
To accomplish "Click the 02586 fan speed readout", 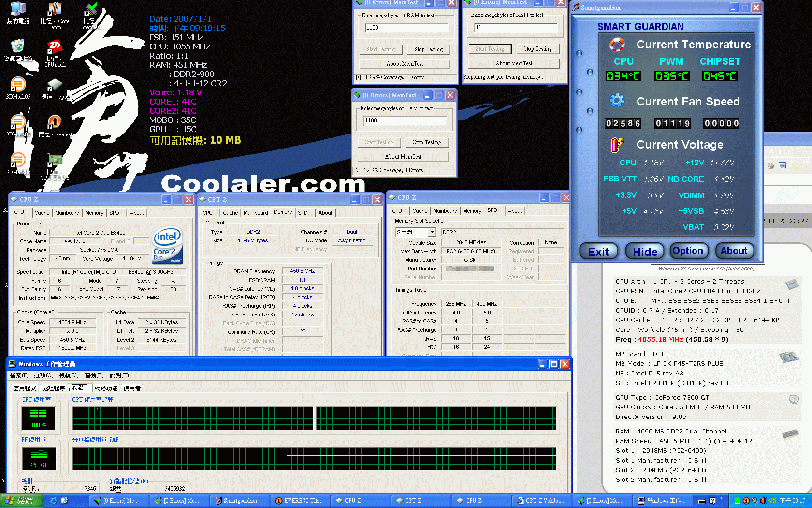I will point(623,123).
